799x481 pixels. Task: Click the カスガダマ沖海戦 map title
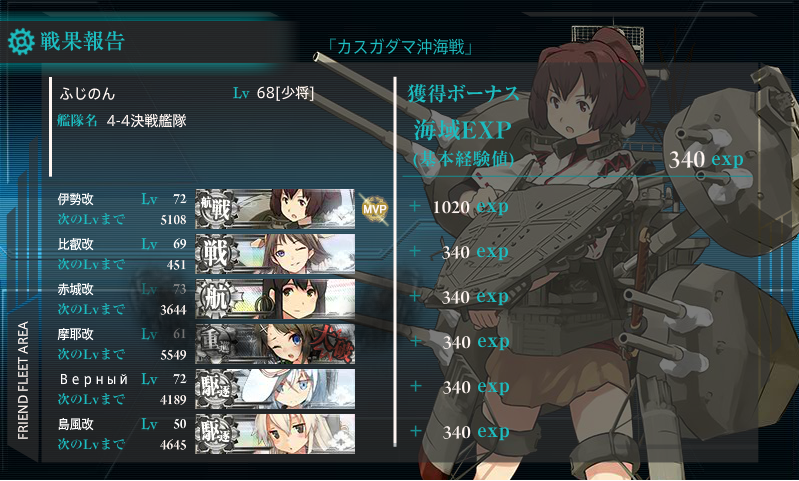[x=401, y=47]
